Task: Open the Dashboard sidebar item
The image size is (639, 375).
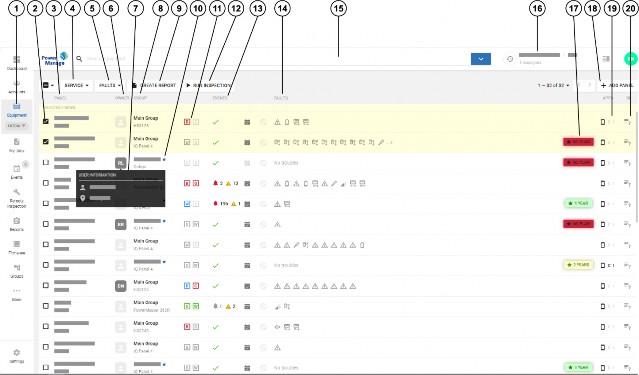Action: click(16, 63)
